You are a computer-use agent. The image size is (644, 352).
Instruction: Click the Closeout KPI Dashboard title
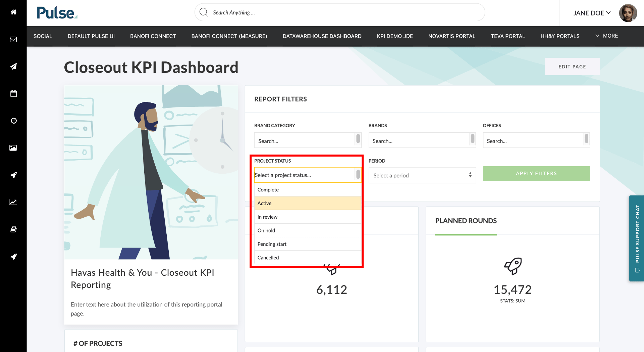(x=151, y=67)
